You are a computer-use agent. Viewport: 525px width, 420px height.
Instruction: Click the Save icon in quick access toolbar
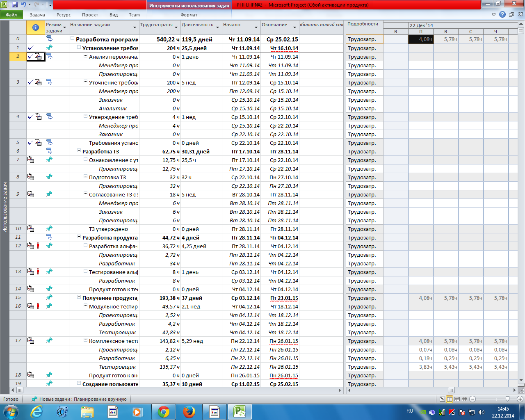(15, 5)
